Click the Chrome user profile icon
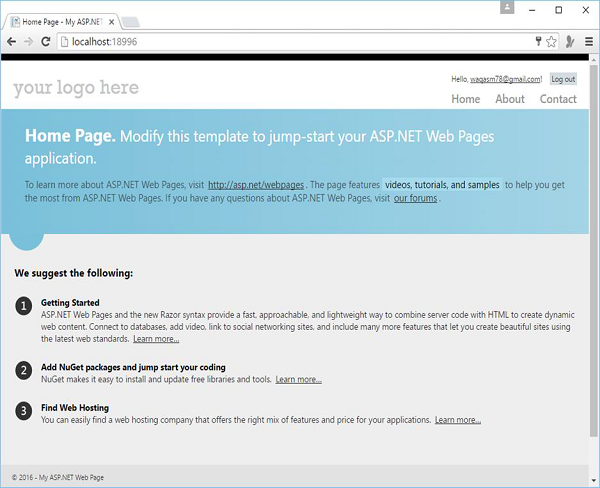 pos(508,9)
